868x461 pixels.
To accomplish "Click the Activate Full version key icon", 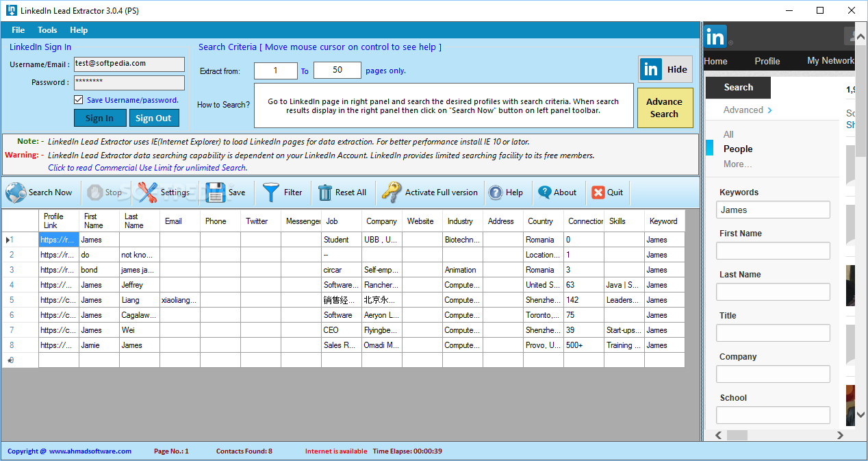I will (x=392, y=192).
